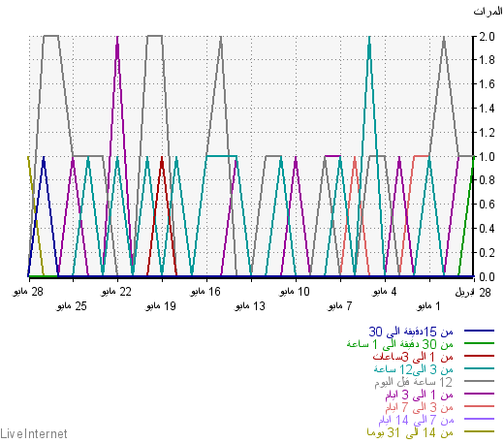The image size is (504, 443).
Task: Click the teal legend line swatch
Action: [479, 368]
